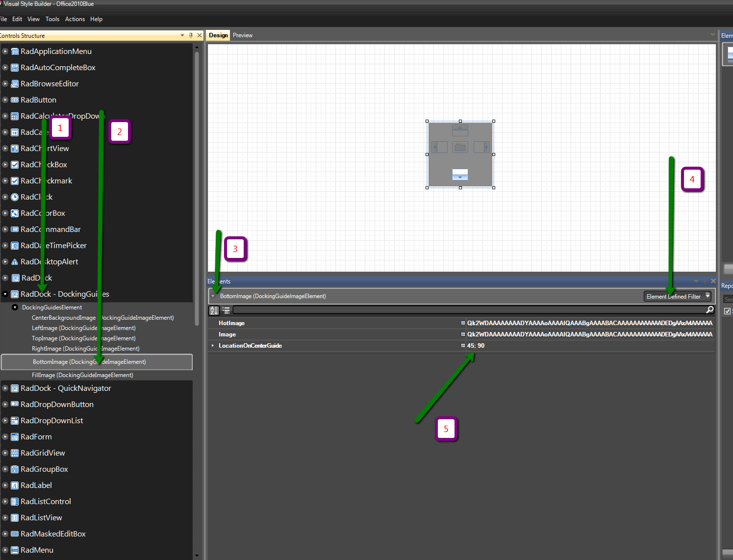
Task: Expand the RadButton tree node
Action: click(5, 100)
